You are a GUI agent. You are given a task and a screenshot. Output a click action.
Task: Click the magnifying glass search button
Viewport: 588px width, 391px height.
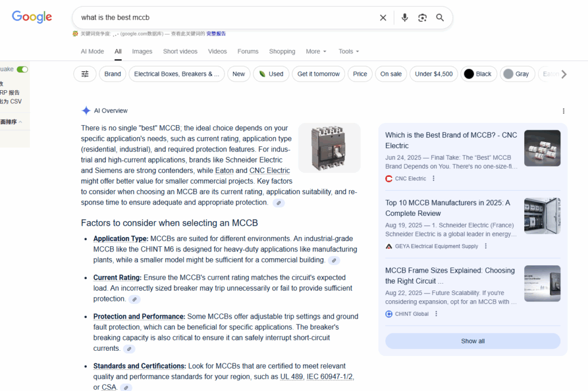point(440,18)
